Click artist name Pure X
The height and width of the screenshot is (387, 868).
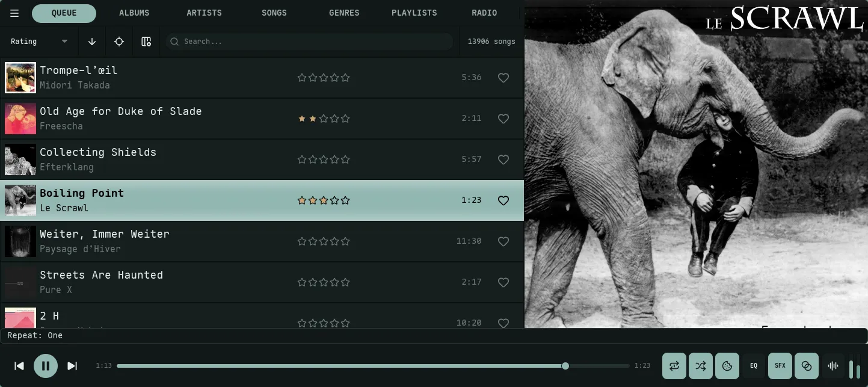tap(56, 290)
